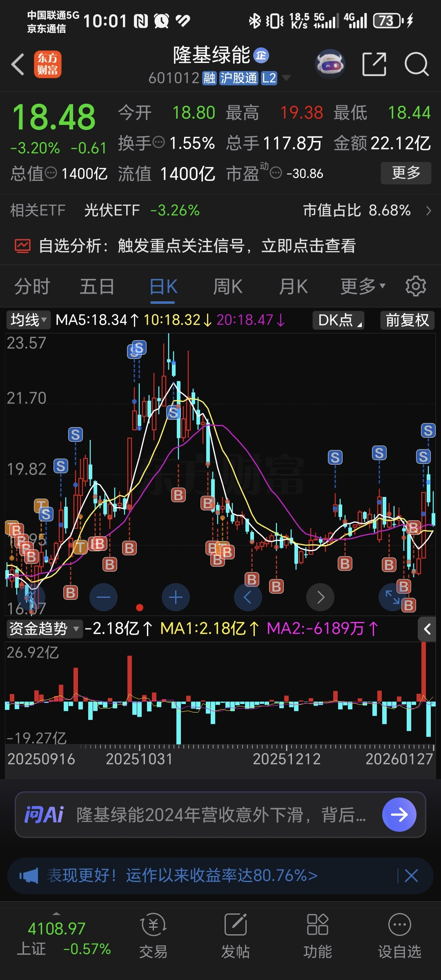
Task: Expand stock code dropdown triangle
Action: pyautogui.click(x=286, y=78)
